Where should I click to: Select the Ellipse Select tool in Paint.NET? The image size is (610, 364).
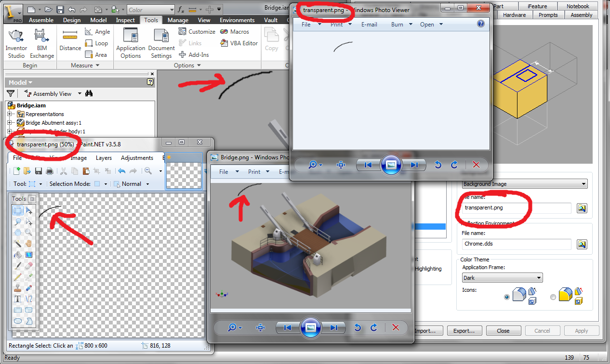18,233
